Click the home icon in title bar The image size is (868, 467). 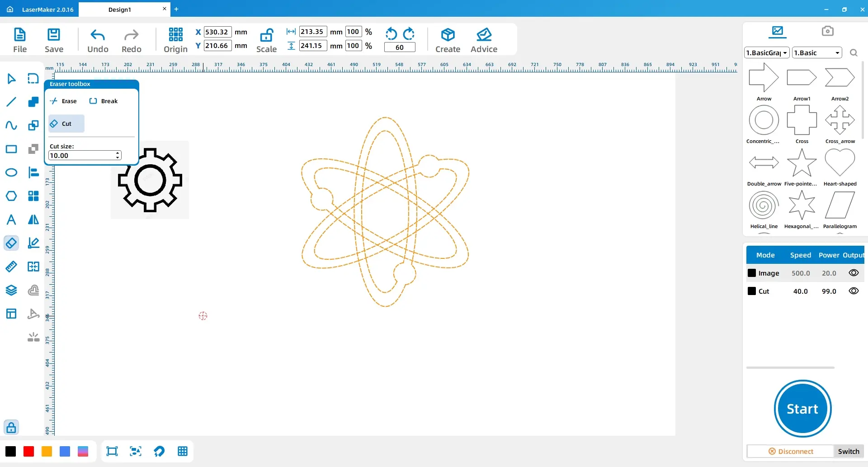coord(10,9)
